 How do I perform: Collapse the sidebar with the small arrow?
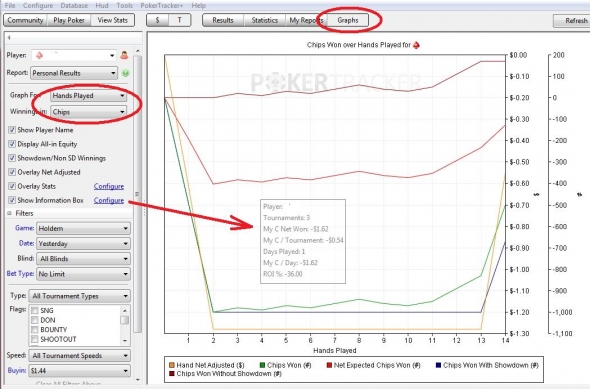point(9,38)
